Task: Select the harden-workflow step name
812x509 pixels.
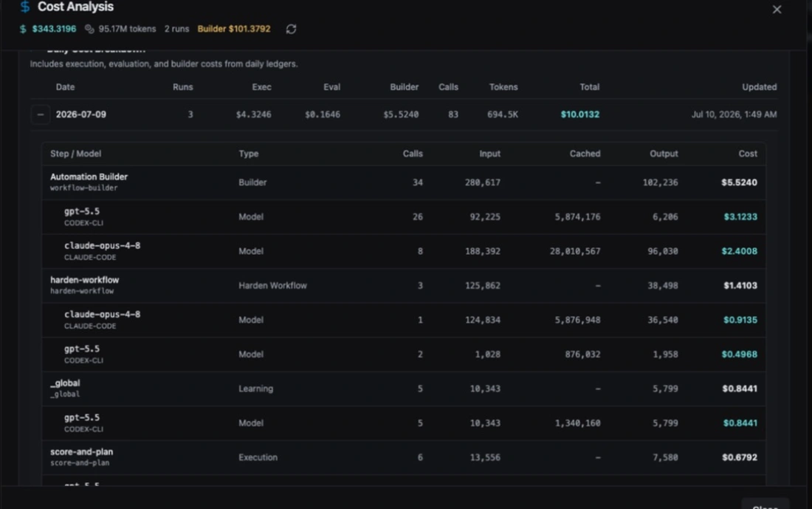Action: tap(84, 280)
